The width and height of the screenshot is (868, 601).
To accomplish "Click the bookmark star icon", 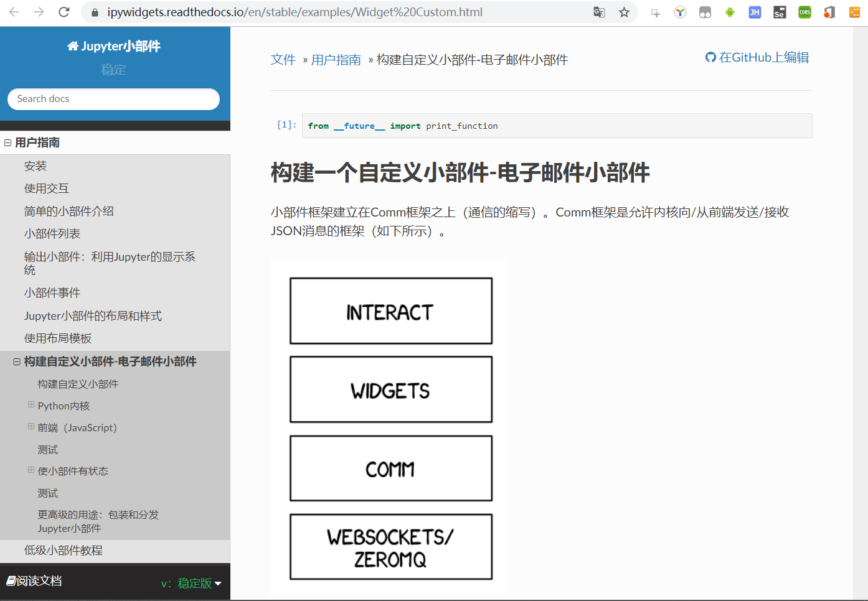I will coord(623,12).
